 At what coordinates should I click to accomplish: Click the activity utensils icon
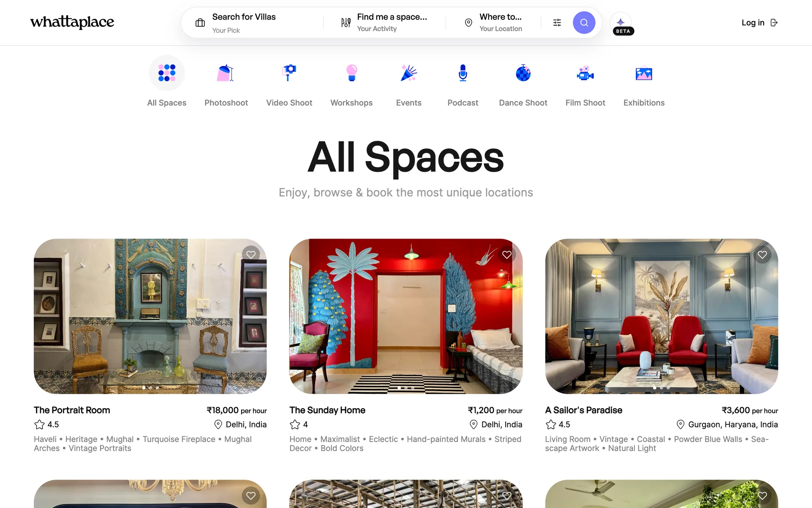coord(346,23)
